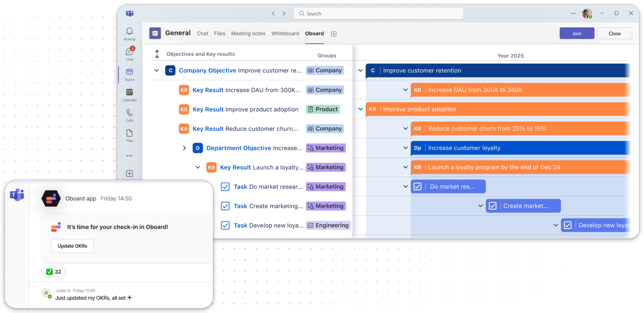Open Company Objective Improve customer re... link
This screenshot has height=313, width=644.
tap(240, 70)
